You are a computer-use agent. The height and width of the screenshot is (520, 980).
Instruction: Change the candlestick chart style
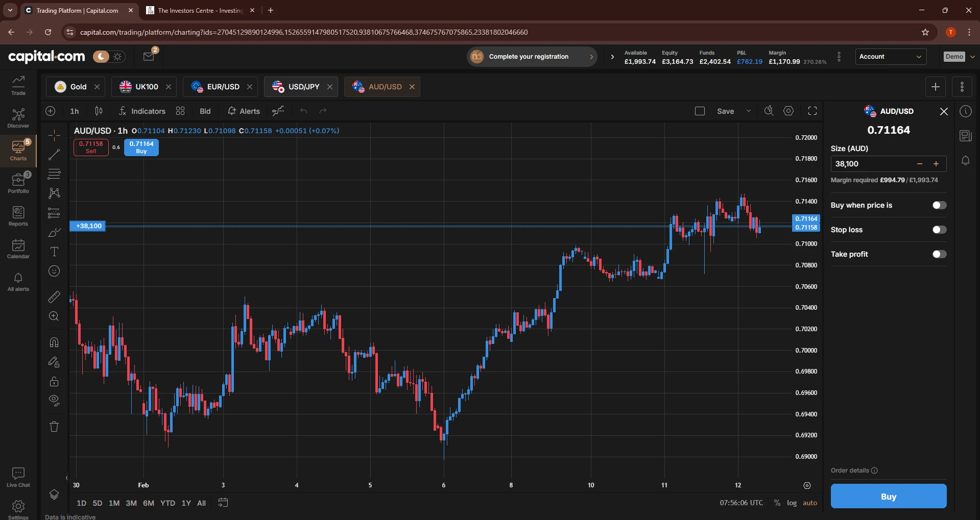(99, 111)
